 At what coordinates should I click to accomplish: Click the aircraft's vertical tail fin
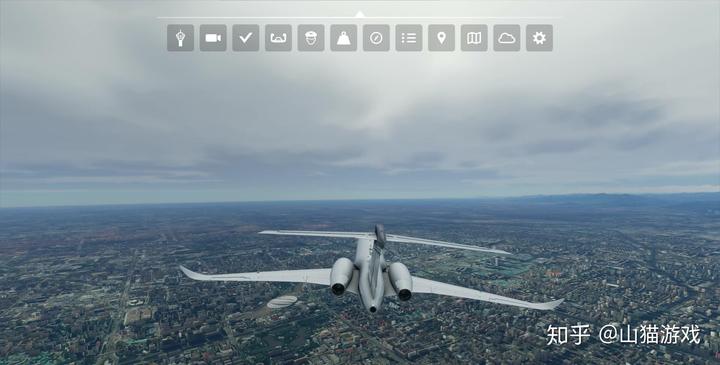pyautogui.click(x=379, y=237)
